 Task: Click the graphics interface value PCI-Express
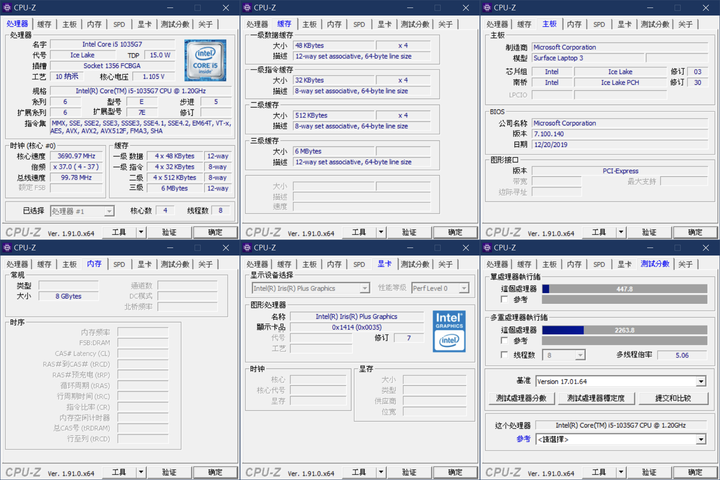[620, 171]
